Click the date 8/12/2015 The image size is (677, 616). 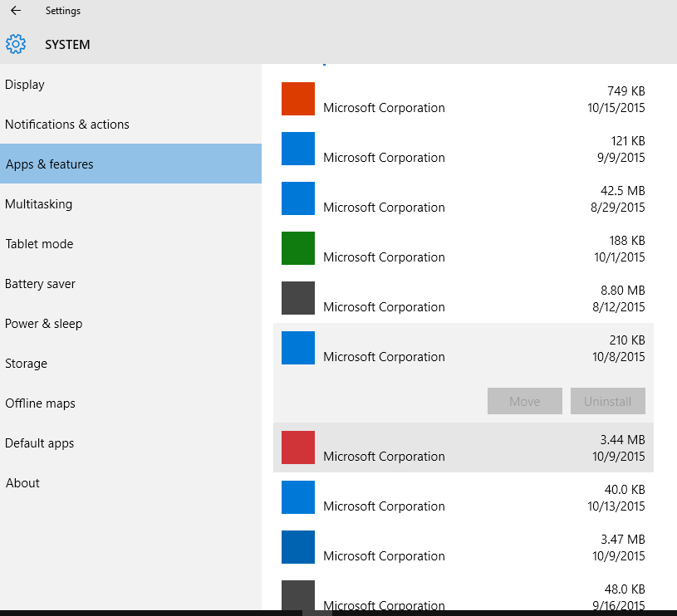coord(619,306)
